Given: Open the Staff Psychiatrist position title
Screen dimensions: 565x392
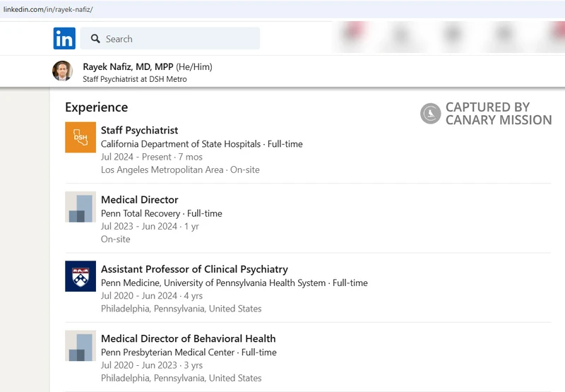Looking at the screenshot, I should click(139, 130).
